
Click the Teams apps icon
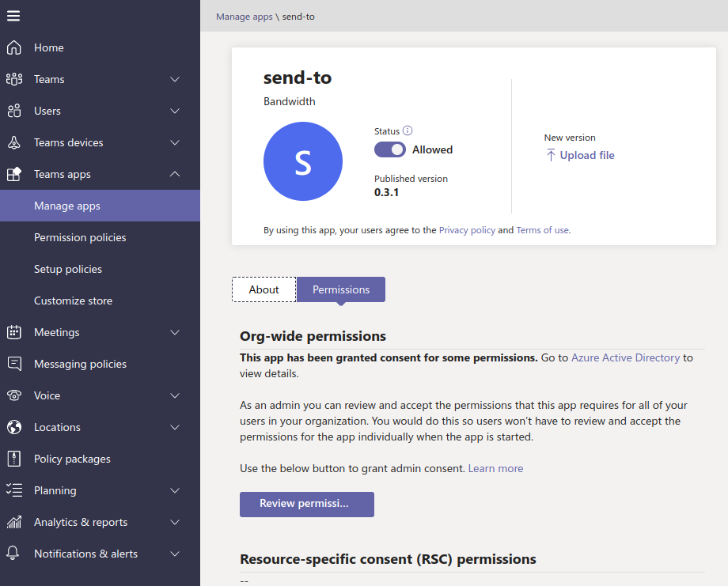click(x=14, y=174)
